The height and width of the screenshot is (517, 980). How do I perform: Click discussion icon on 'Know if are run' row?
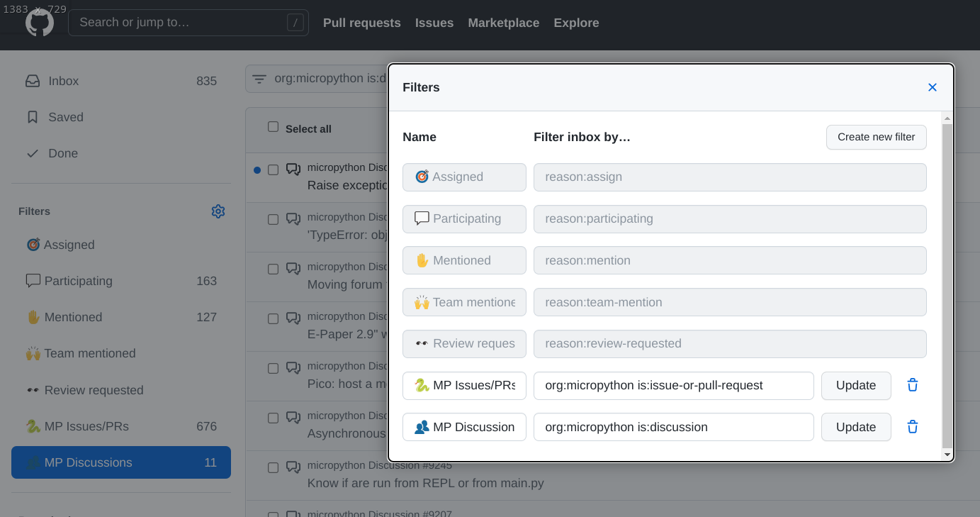[293, 467]
